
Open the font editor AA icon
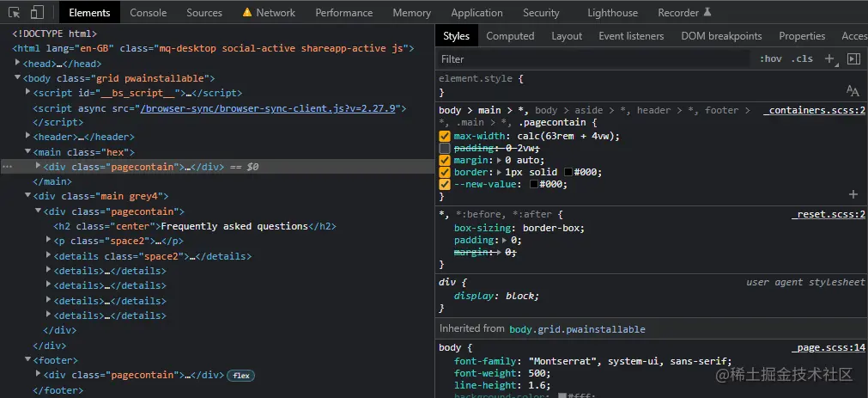853,91
